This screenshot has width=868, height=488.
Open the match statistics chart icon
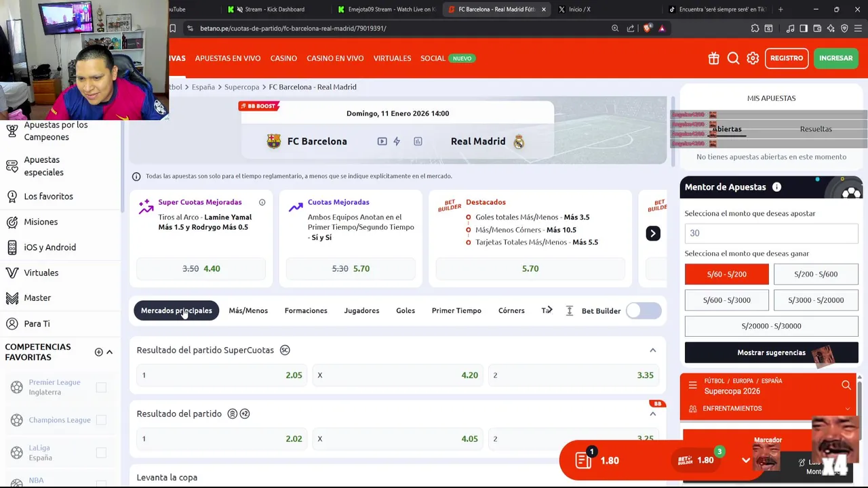pos(418,141)
